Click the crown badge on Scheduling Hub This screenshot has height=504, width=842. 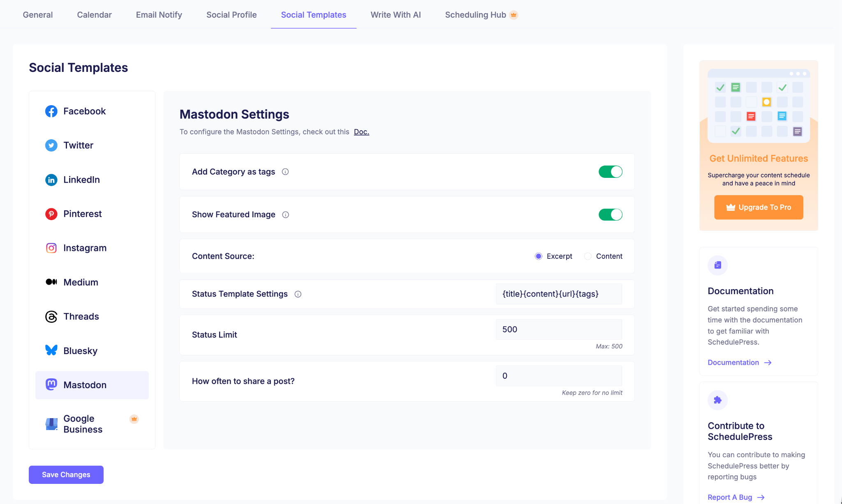click(514, 15)
